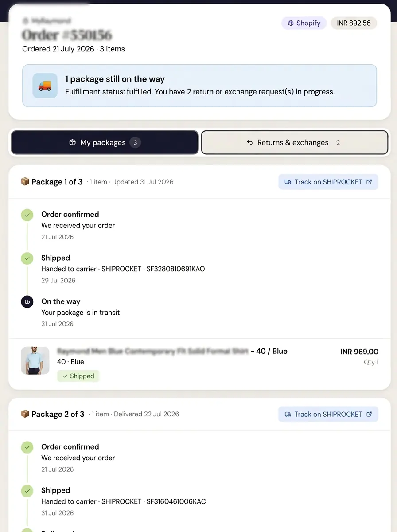Click the blurred product title link
Image resolution: width=397 pixels, height=532 pixels.
click(153, 351)
